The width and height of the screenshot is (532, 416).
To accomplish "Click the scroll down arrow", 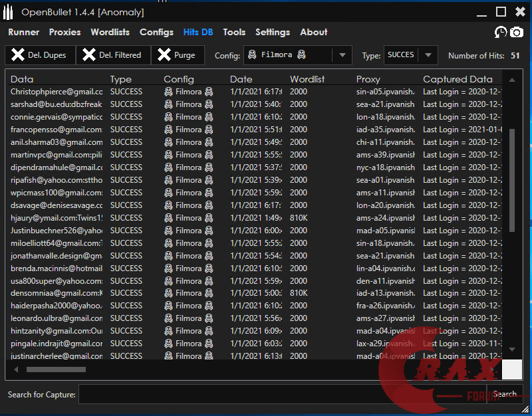I will coord(512,349).
